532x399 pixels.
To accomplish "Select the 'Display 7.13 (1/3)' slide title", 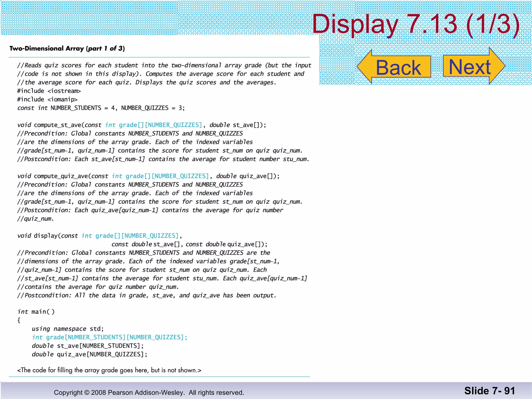I will pyautogui.click(x=416, y=24).
